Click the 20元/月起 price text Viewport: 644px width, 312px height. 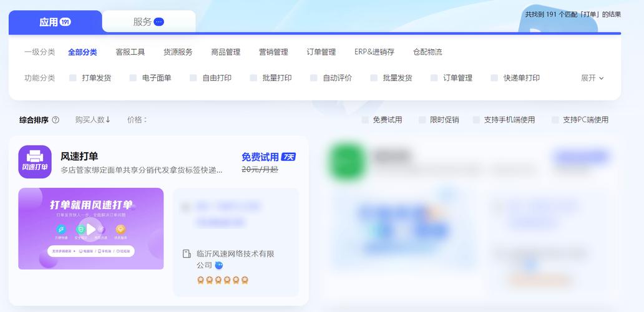[x=260, y=170]
